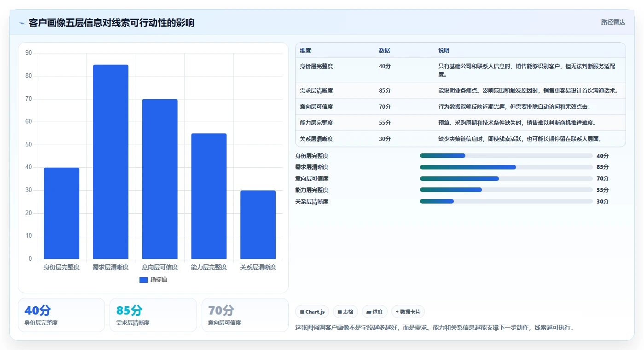Open the 85分 需求层清晰度 data card
The height and width of the screenshot is (350, 644).
153,315
